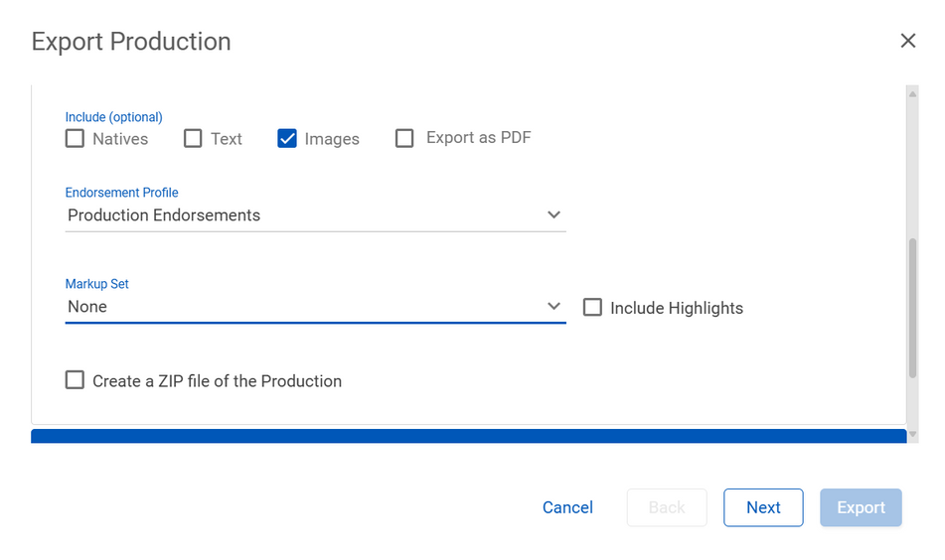Go to the Next step
945x560 pixels.
coord(762,507)
